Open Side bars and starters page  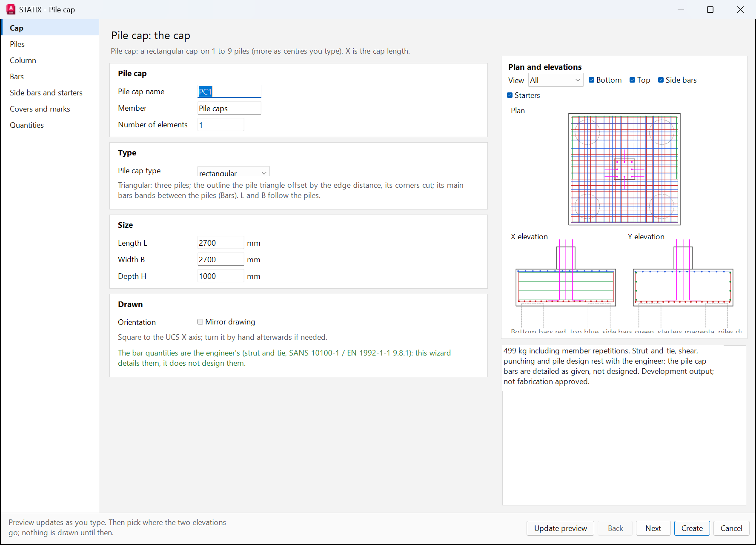tap(50, 92)
